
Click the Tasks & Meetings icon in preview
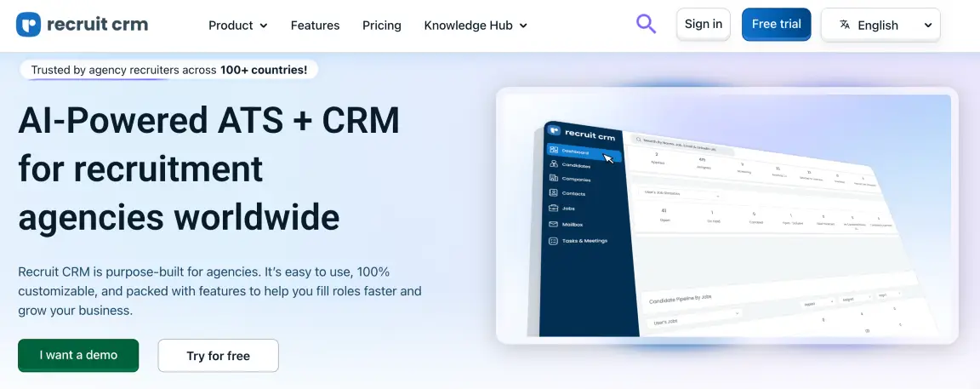pos(553,241)
